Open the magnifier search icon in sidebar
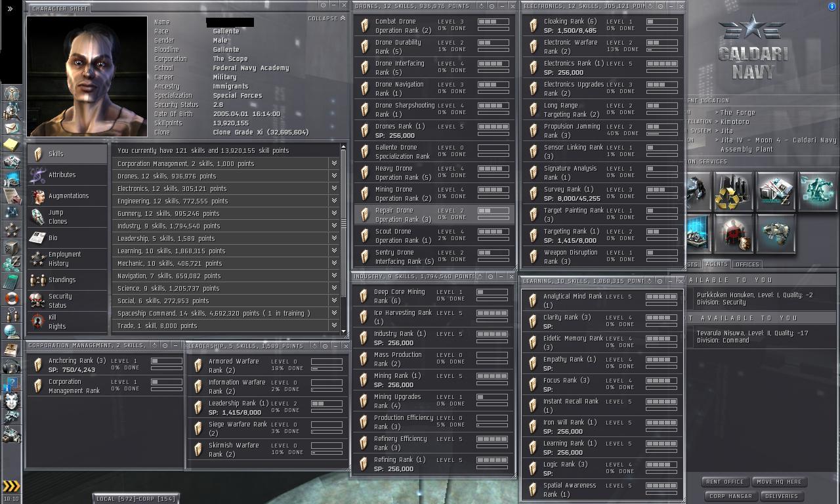Image resolution: width=840 pixels, height=504 pixels. [11, 110]
